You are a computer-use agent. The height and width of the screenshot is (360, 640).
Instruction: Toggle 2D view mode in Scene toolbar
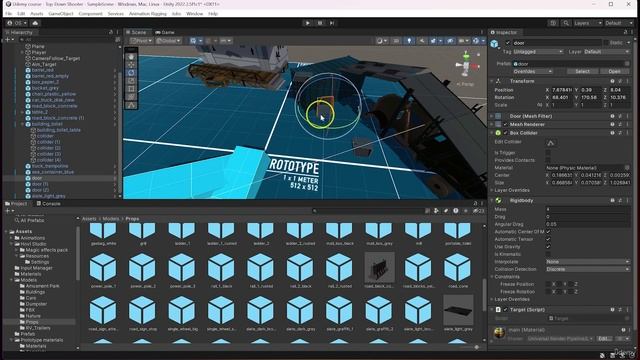[x=396, y=41]
